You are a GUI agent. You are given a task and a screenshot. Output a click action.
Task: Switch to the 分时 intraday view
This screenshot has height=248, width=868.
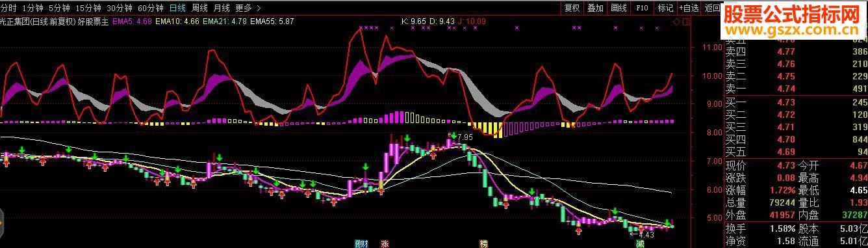(8, 8)
